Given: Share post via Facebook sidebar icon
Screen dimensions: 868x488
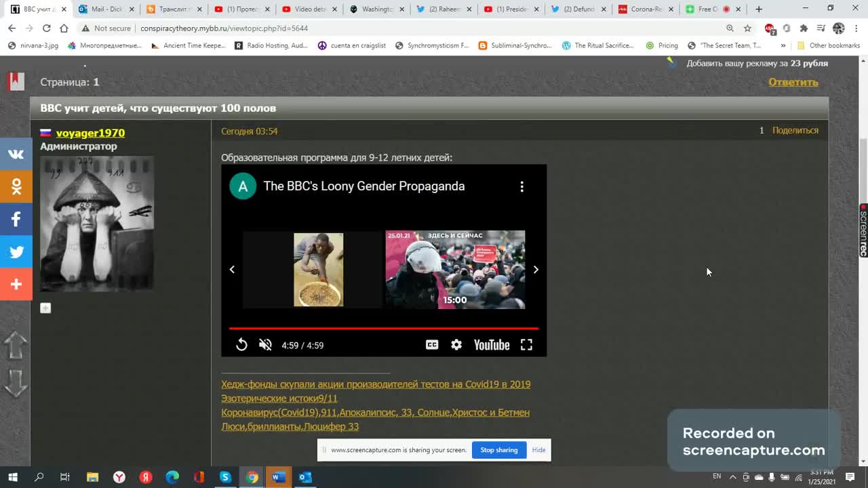Looking at the screenshot, I should click(x=16, y=219).
